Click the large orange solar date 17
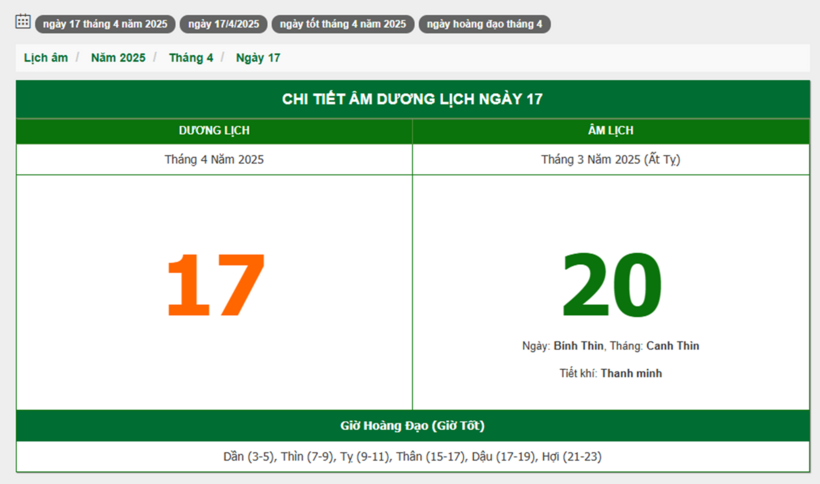The height and width of the screenshot is (484, 820). pos(215,285)
